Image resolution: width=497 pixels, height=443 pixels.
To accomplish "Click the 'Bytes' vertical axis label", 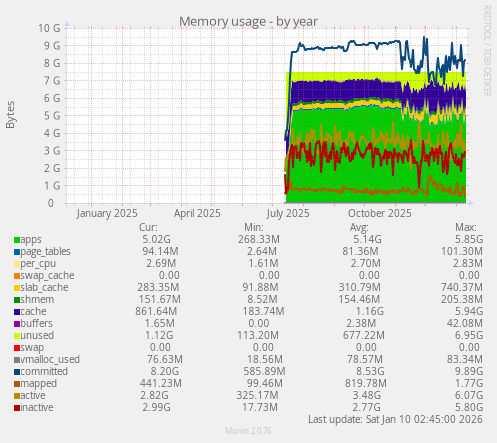I will [10, 115].
